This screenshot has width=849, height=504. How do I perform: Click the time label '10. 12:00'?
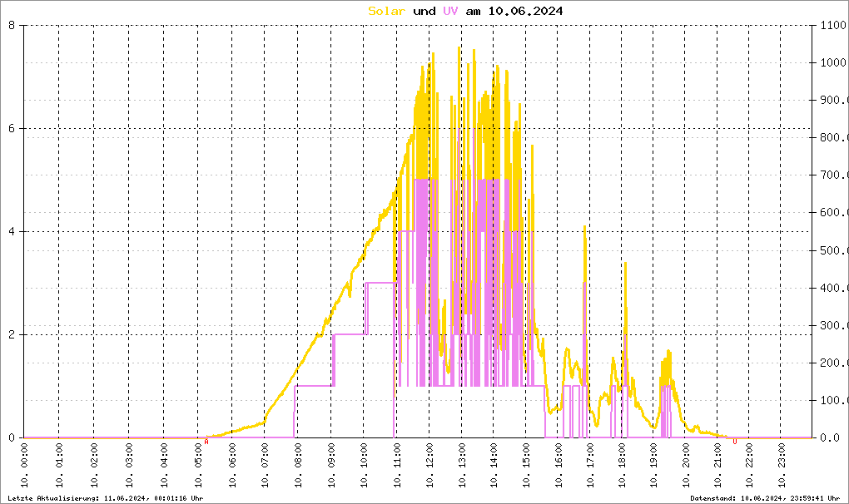[x=429, y=465]
